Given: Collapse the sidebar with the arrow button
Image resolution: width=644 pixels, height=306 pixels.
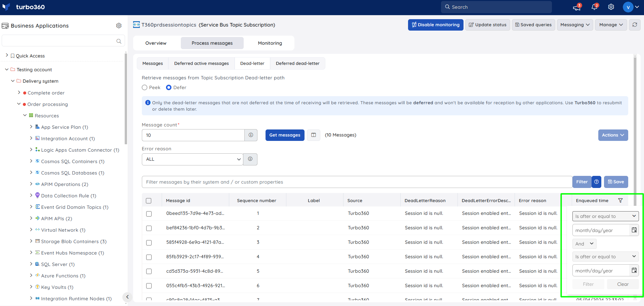Looking at the screenshot, I should [127, 297].
